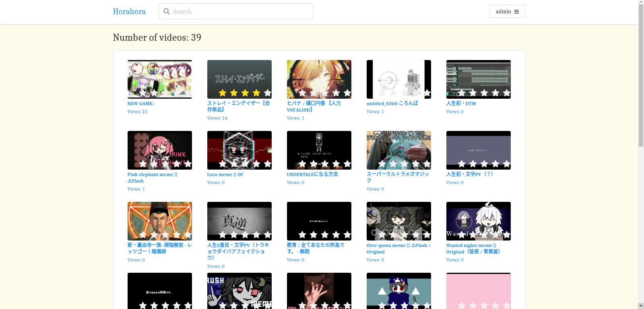Viewport: 644px width, 309px height.
Task: Open the スーパーウルトラメガマジック video link
Action: [398, 177]
